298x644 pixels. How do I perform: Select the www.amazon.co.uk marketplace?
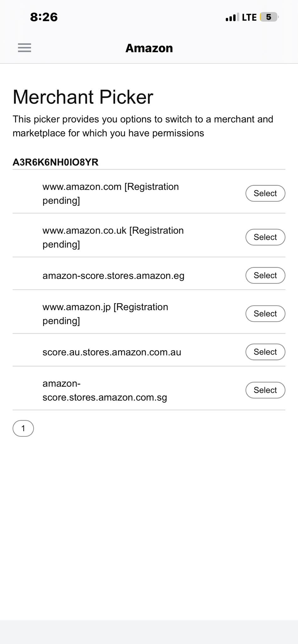(265, 237)
